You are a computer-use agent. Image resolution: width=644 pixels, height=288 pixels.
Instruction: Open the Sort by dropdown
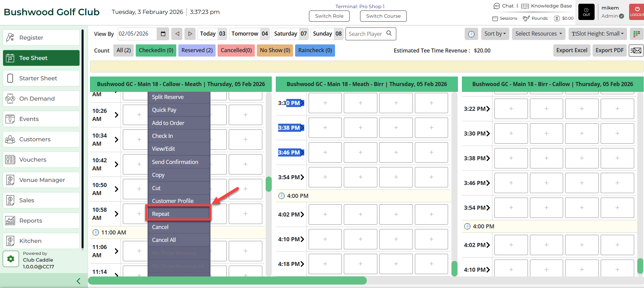pos(495,34)
